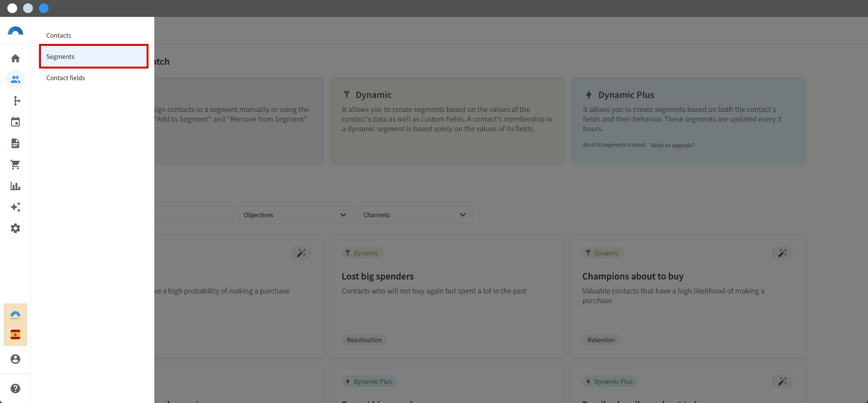
Task: Click the Need an upgrade? link
Action: (672, 145)
